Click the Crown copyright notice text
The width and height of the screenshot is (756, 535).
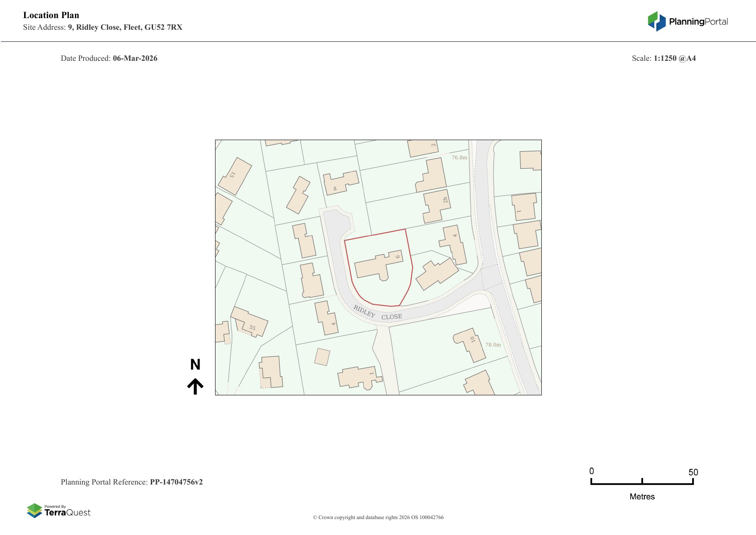pyautogui.click(x=378, y=517)
